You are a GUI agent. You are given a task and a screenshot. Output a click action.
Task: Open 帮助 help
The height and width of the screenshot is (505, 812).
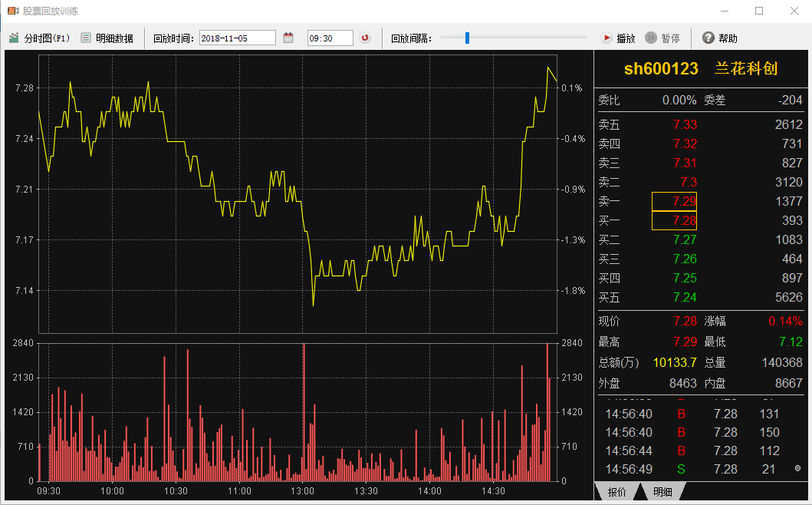pyautogui.click(x=719, y=38)
